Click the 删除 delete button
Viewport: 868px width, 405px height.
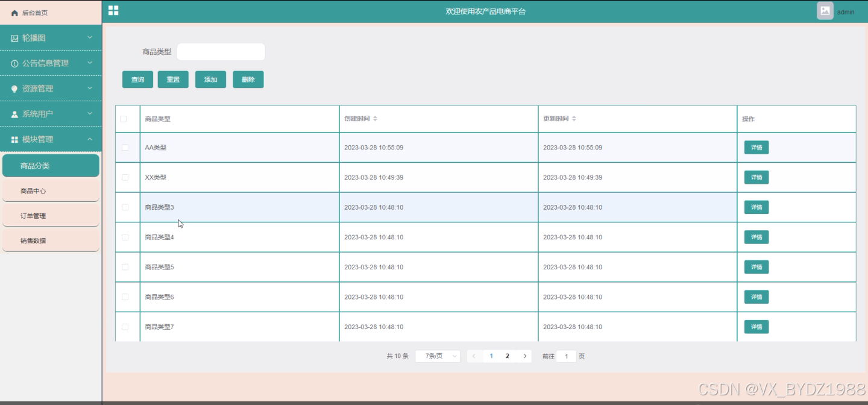click(x=248, y=80)
